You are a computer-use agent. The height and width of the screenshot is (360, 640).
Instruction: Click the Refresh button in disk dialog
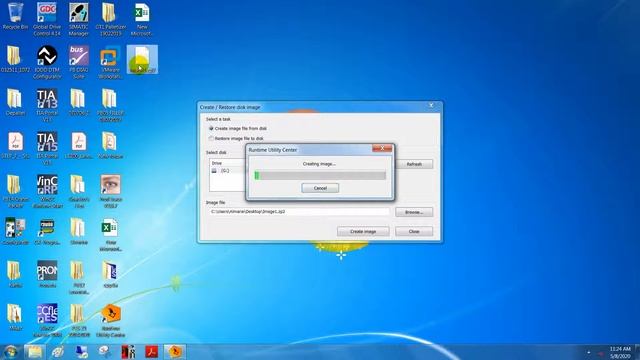(414, 164)
